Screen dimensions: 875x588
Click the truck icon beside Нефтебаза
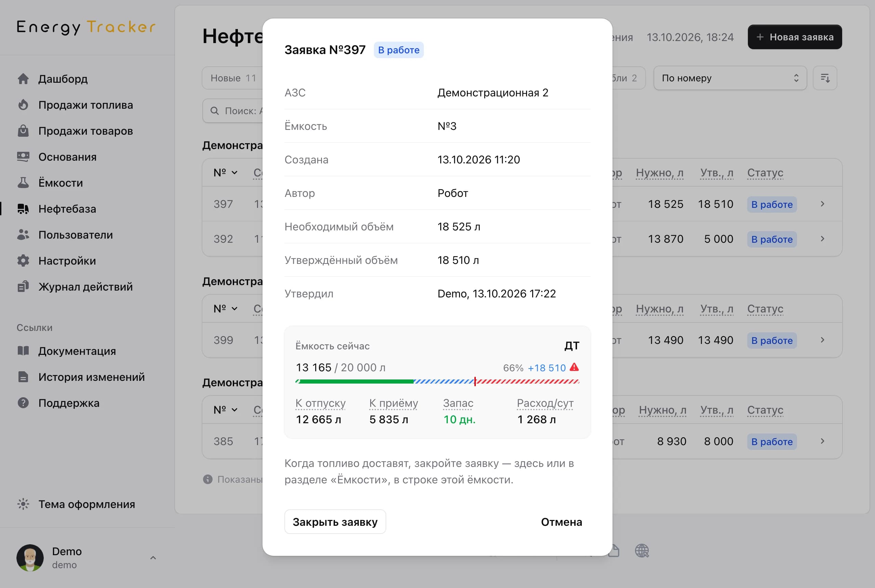point(23,209)
